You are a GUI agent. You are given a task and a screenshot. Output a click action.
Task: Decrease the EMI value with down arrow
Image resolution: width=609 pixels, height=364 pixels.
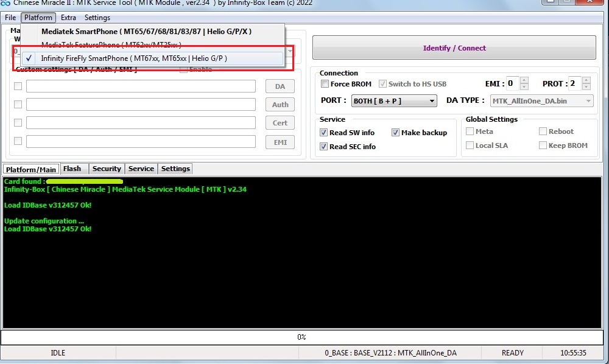pyautogui.click(x=524, y=86)
